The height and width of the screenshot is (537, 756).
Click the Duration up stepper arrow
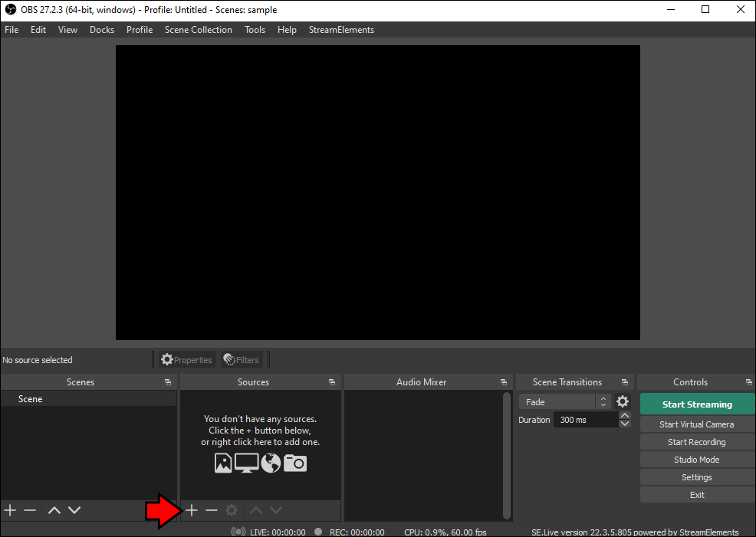[x=625, y=415]
